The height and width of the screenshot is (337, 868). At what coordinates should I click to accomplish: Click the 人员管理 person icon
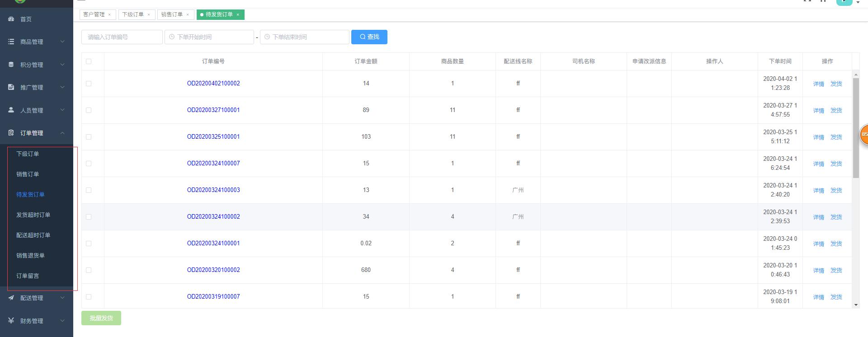click(11, 110)
